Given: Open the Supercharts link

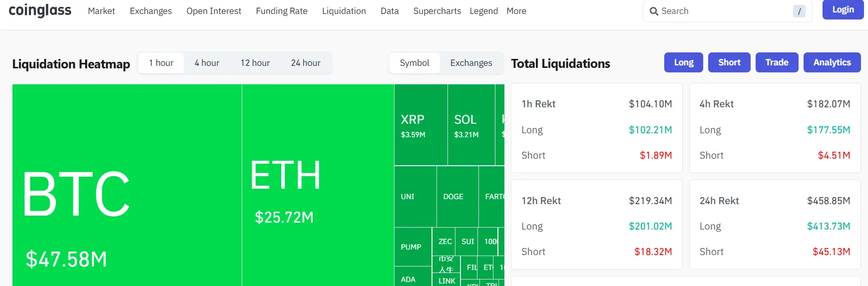Looking at the screenshot, I should click(x=437, y=11).
